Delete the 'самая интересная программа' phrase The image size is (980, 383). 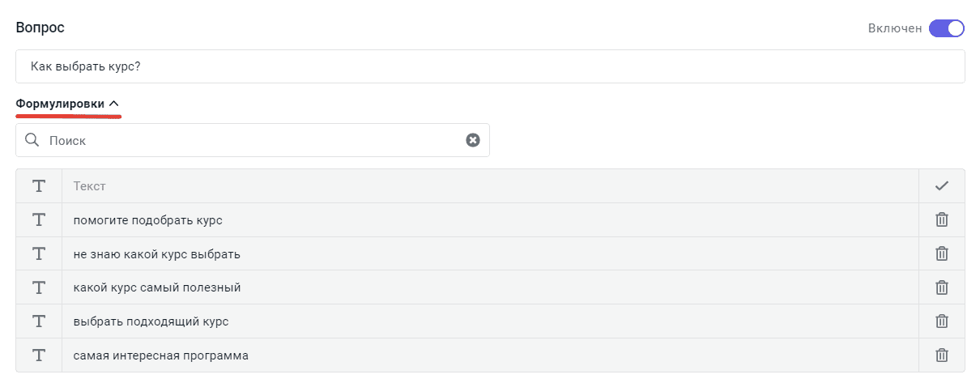pyautogui.click(x=942, y=355)
